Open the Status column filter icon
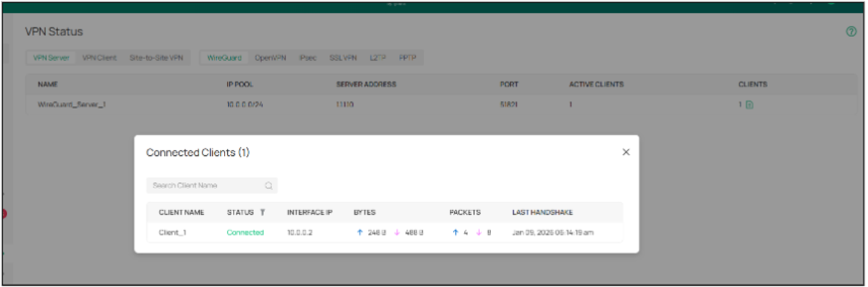The width and height of the screenshot is (868, 287). (262, 212)
